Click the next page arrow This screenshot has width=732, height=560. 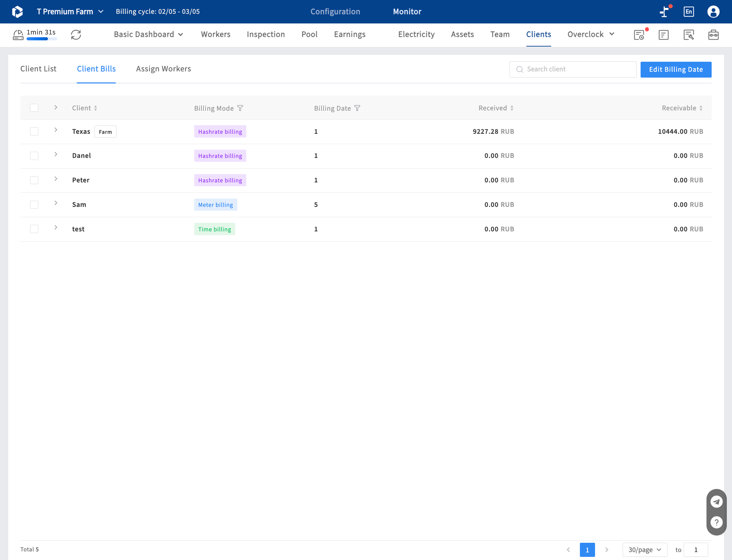(607, 550)
